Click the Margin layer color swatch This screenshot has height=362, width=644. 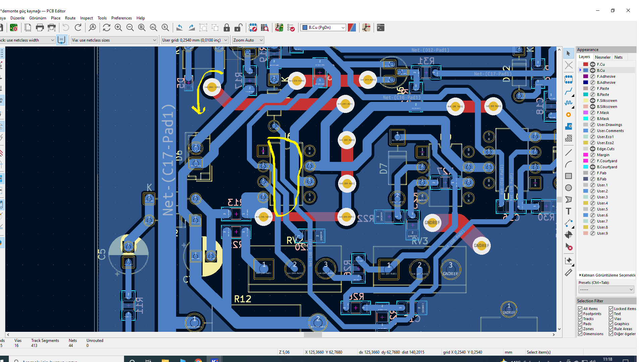click(x=586, y=155)
